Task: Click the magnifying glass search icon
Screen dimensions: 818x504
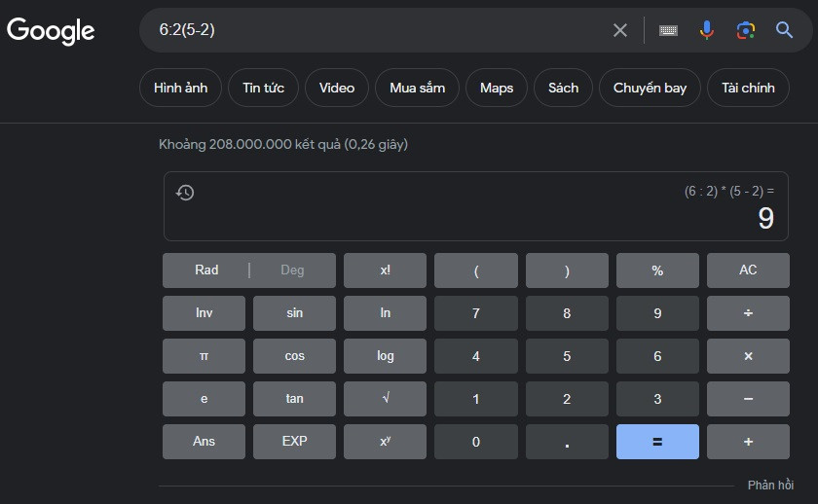Action: point(785,30)
